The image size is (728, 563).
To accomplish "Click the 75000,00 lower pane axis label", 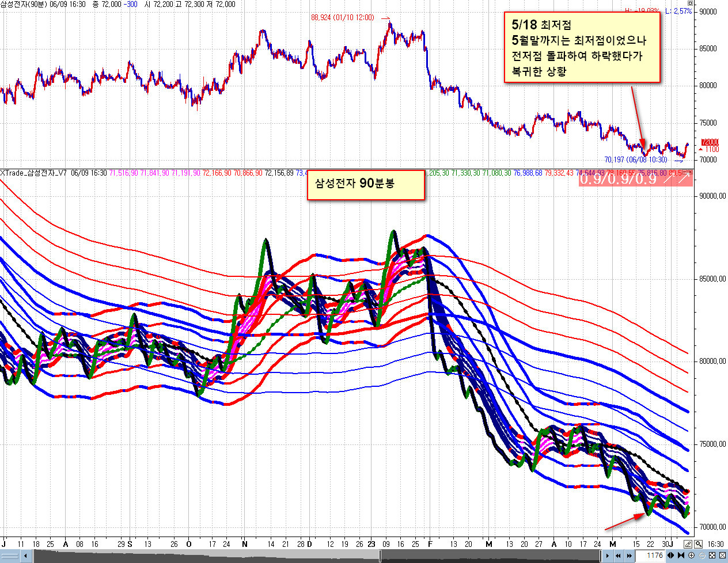I will pyautogui.click(x=713, y=444).
